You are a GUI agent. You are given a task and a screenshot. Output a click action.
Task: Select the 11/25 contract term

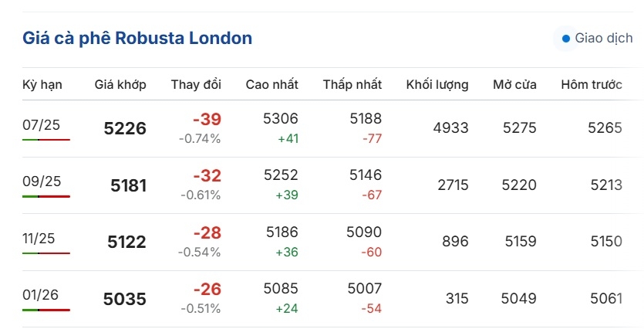[39, 238]
